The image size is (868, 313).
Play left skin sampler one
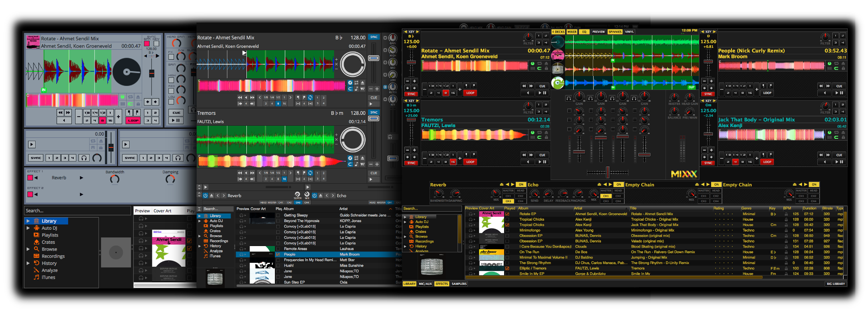pyautogui.click(x=32, y=144)
